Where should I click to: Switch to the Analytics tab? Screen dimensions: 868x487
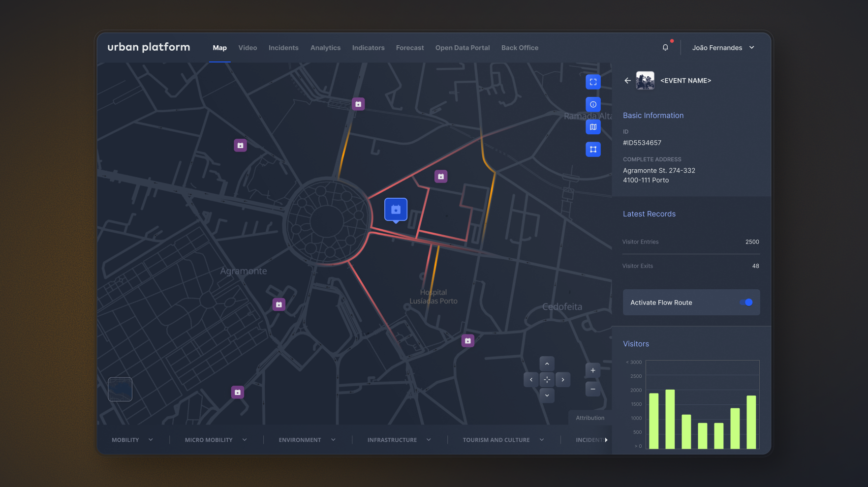(325, 48)
